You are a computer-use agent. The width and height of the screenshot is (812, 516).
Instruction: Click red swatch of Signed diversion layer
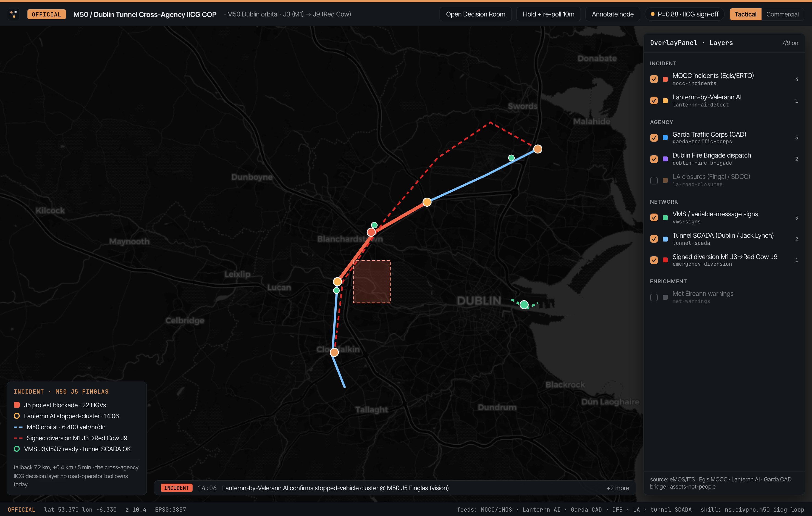(665, 260)
